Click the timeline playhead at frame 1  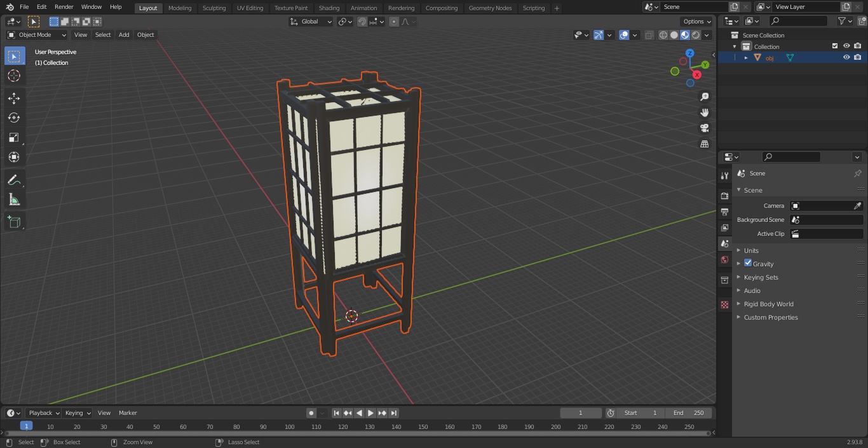tap(26, 426)
